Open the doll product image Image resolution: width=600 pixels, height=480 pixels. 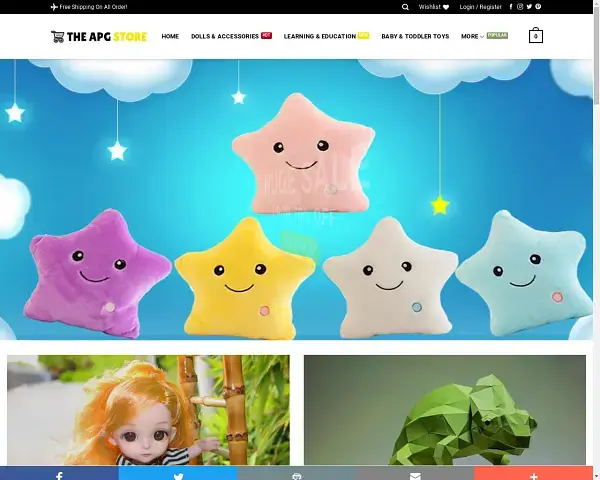coord(148,410)
